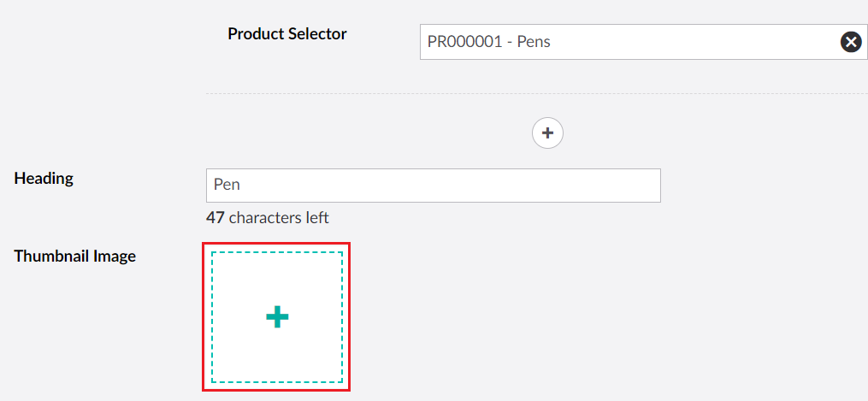Viewport: 868px width, 401px height.
Task: Click empty space right of Heading field
Action: pos(753,186)
